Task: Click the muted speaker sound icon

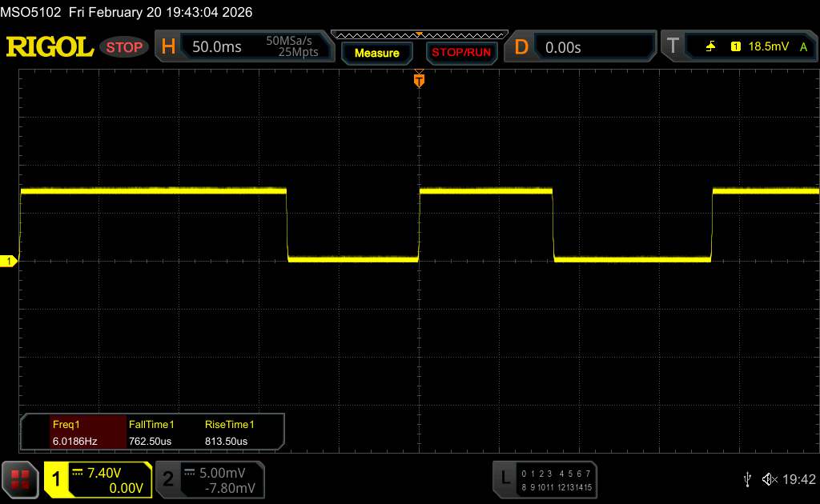Action: (769, 478)
